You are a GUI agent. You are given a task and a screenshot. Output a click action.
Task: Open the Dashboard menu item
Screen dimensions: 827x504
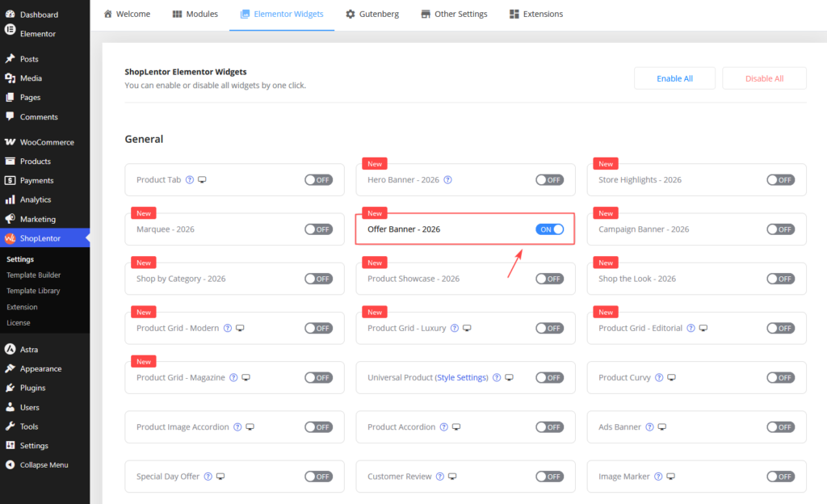(45, 15)
